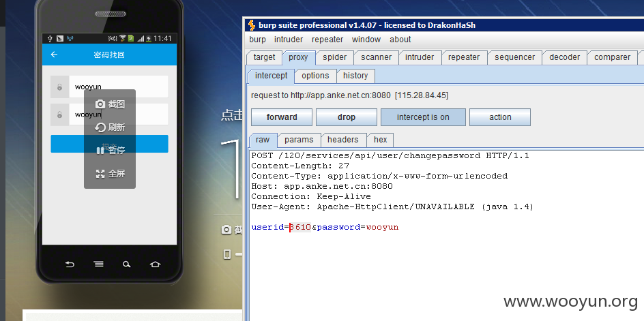Image resolution: width=644 pixels, height=321 pixels.
Task: Click the userid value 3610 in request
Action: point(300,227)
